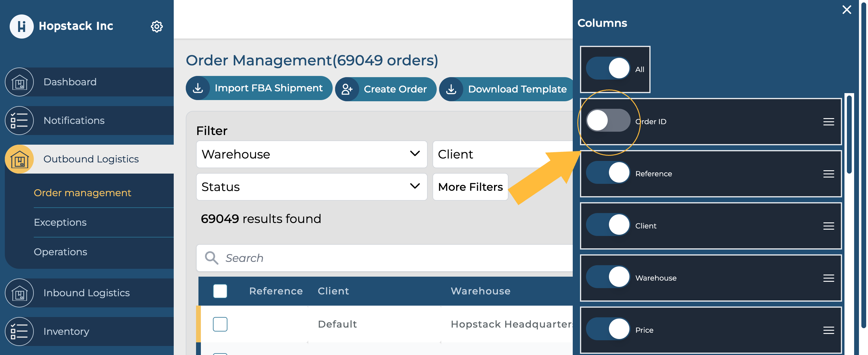Viewport: 868px width, 355px height.
Task: Check the select-all checkbox in table header
Action: coord(220,291)
